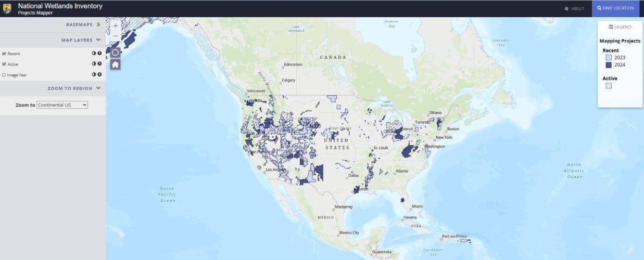This screenshot has width=644, height=260.
Task: Click the 2024 dark blue legend swatch
Action: point(609,65)
